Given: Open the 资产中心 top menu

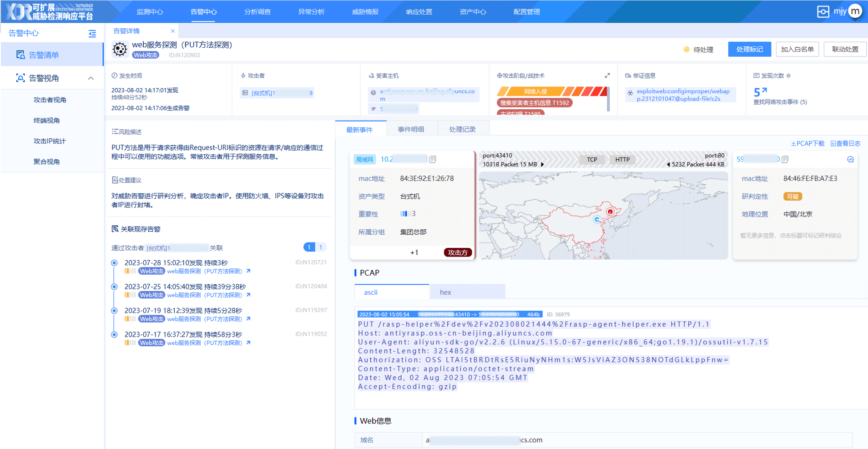Looking at the screenshot, I should [x=473, y=12].
